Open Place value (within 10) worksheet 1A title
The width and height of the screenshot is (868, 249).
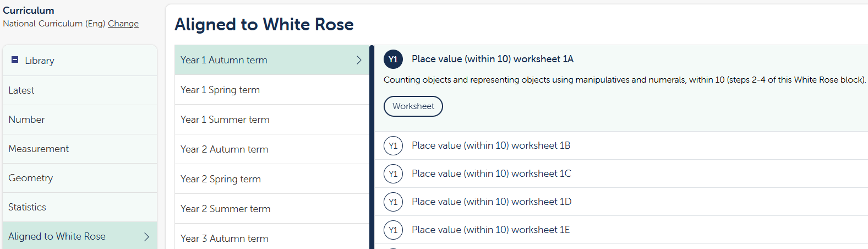coord(493,59)
